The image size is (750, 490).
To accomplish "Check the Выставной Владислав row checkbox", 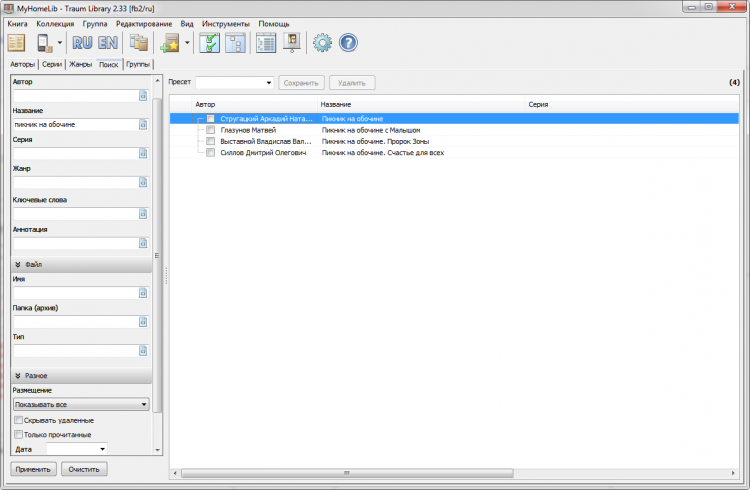I will click(x=210, y=141).
